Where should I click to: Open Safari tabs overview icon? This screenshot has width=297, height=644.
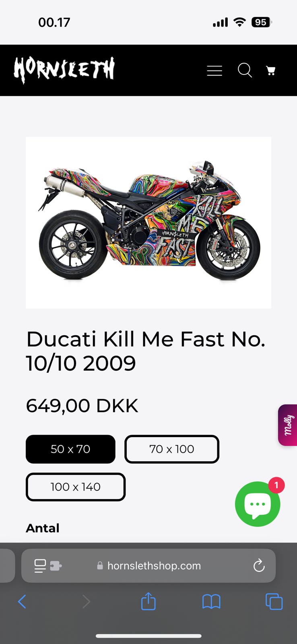pos(274,602)
